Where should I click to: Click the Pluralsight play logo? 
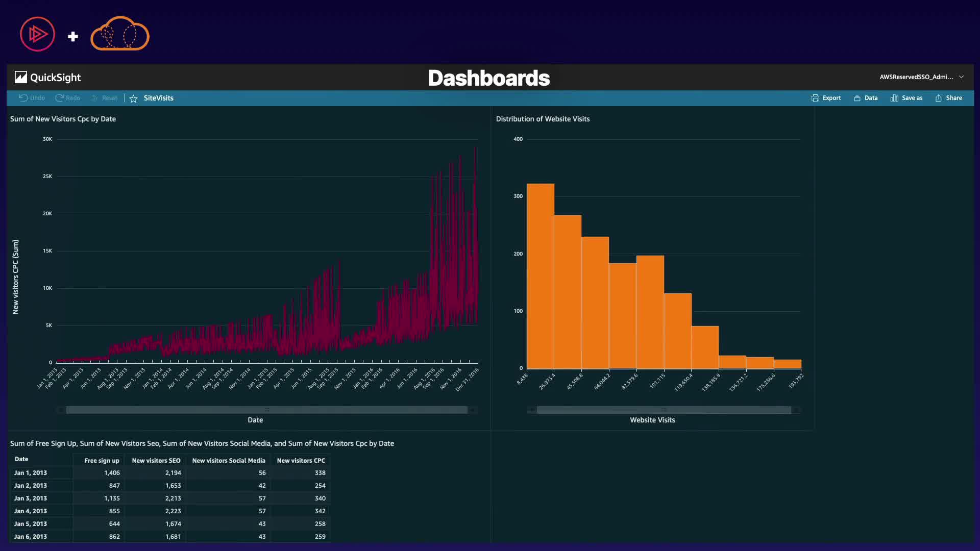coord(37,34)
